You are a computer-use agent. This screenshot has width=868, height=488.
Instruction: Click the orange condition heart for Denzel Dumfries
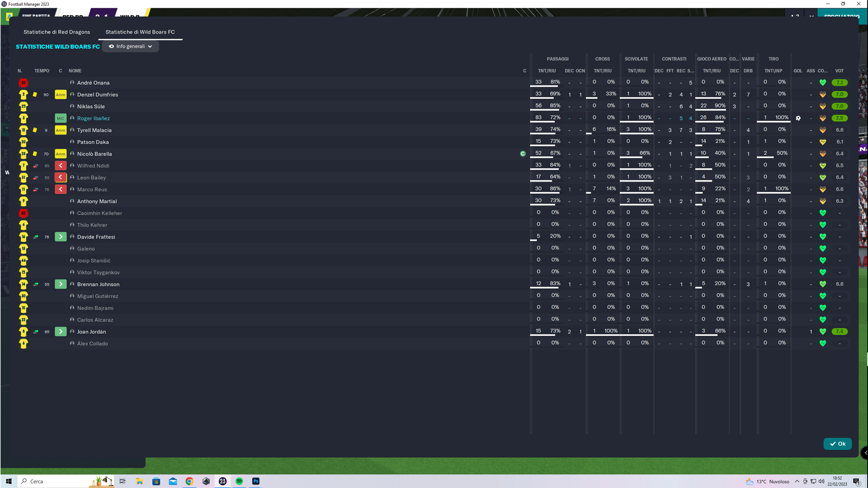click(x=823, y=95)
